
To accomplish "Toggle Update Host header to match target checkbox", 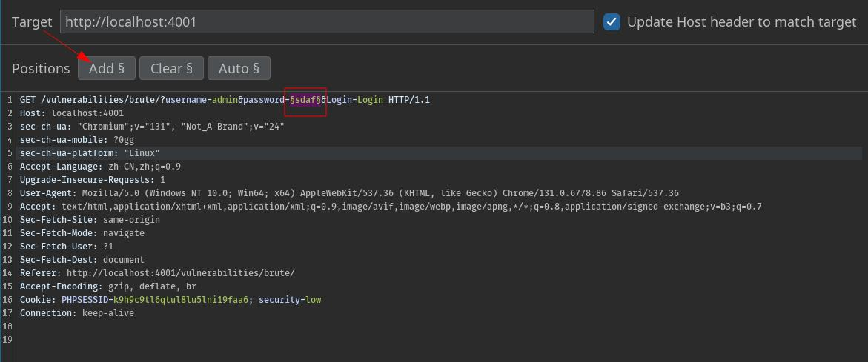I will pyautogui.click(x=612, y=22).
